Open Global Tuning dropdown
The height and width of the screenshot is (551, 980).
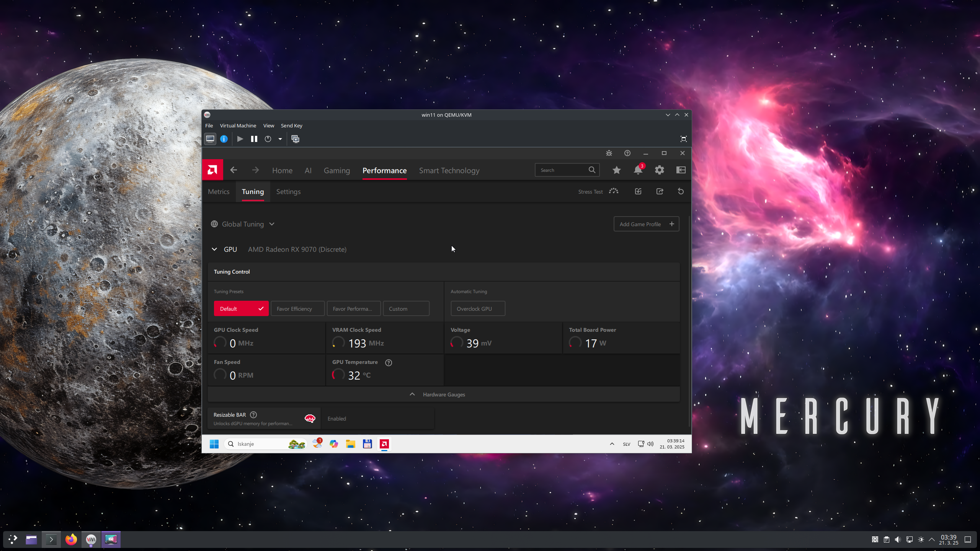click(243, 224)
